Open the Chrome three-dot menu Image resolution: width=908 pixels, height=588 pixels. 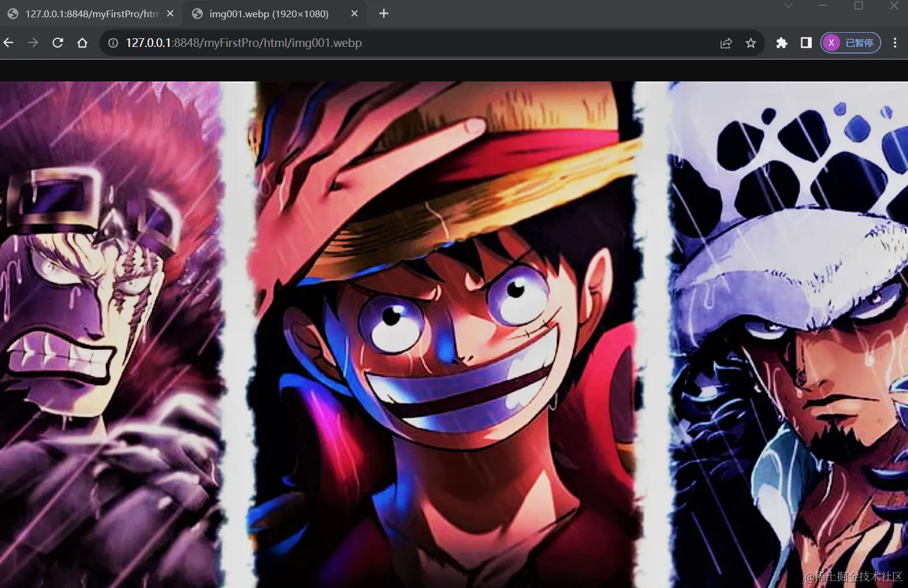pyautogui.click(x=895, y=43)
